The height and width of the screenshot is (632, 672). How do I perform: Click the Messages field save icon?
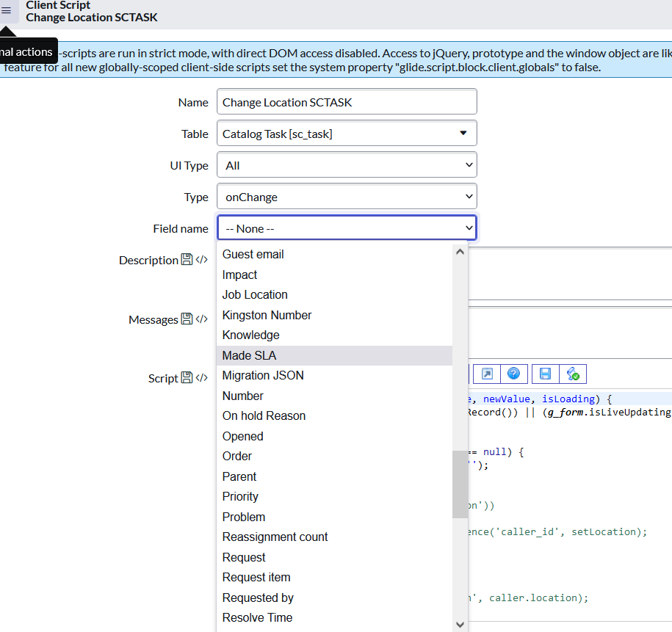click(187, 319)
